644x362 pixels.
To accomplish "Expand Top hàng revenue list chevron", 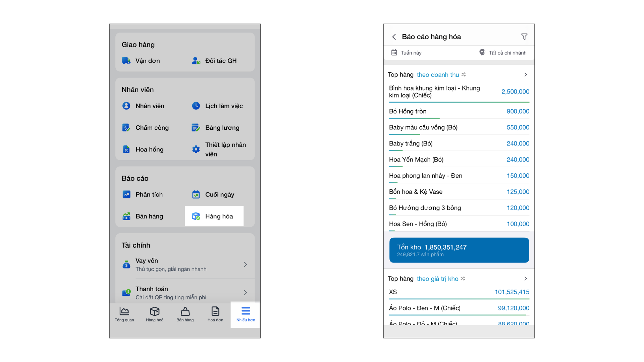I will (x=526, y=75).
